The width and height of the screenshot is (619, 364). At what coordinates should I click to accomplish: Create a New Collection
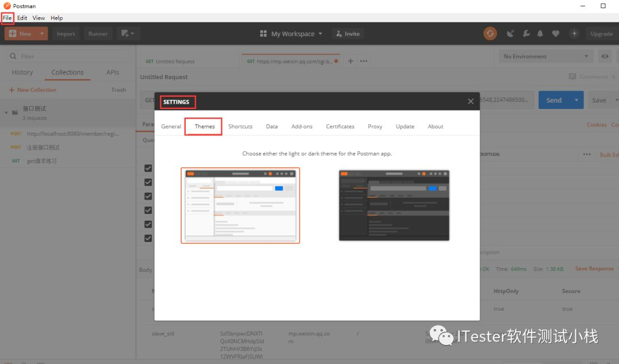click(33, 89)
